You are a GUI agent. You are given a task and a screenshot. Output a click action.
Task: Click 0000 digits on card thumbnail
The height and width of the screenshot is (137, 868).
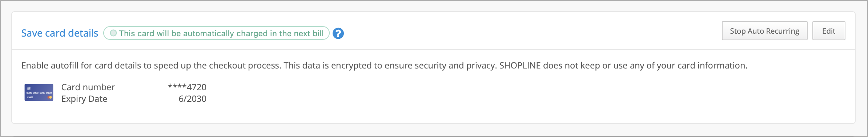pos(39,93)
